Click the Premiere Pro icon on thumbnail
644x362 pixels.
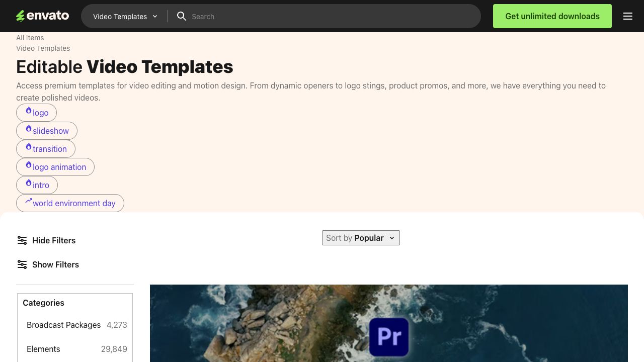click(x=388, y=336)
